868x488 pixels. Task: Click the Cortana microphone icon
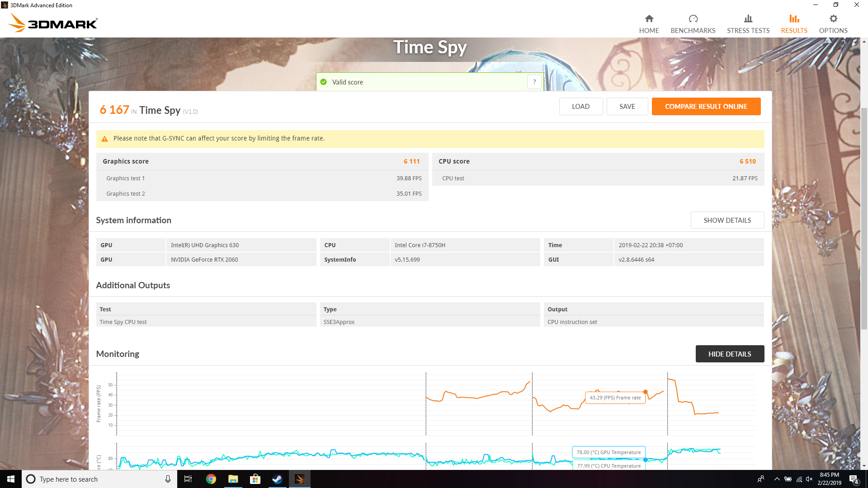point(168,479)
